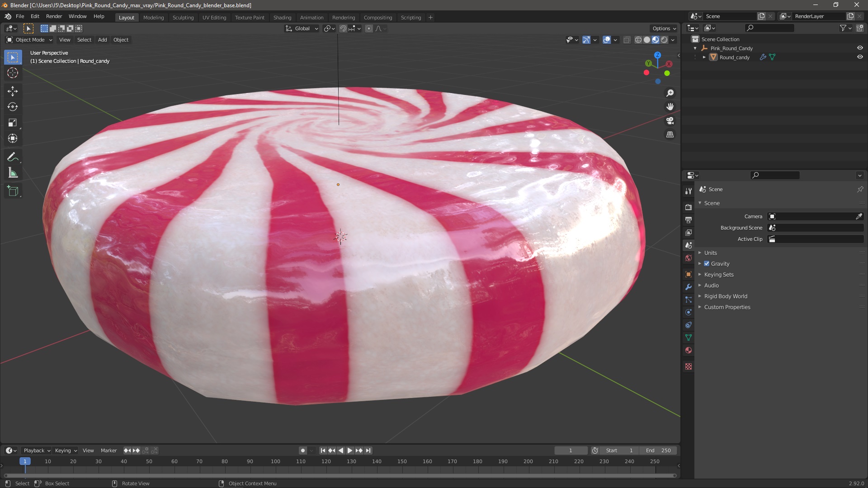Activate the Select Box tool
The image size is (868, 488).
13,57
